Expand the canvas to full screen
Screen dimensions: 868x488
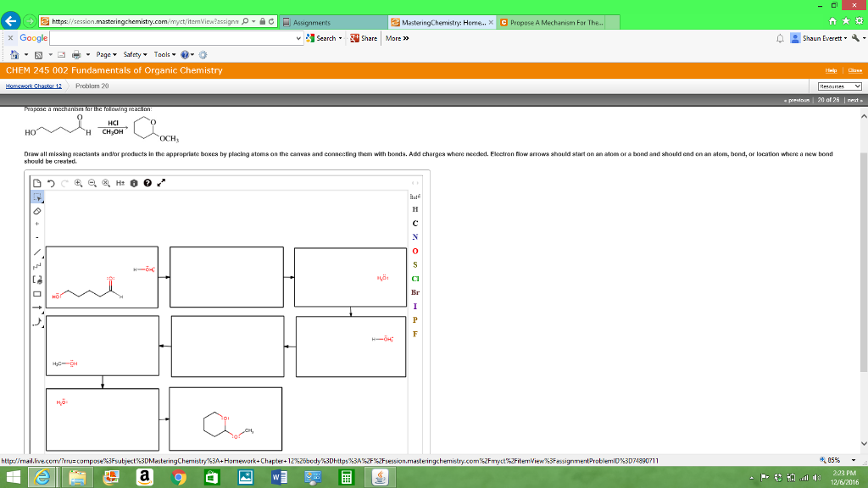[x=162, y=183]
